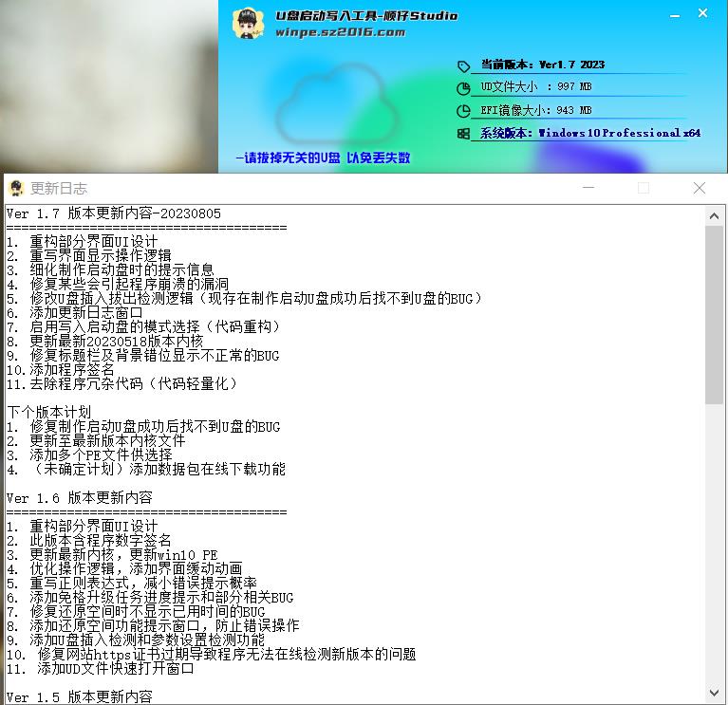
Task: Click the vertical scrollbar thumb in the log
Action: click(714, 315)
